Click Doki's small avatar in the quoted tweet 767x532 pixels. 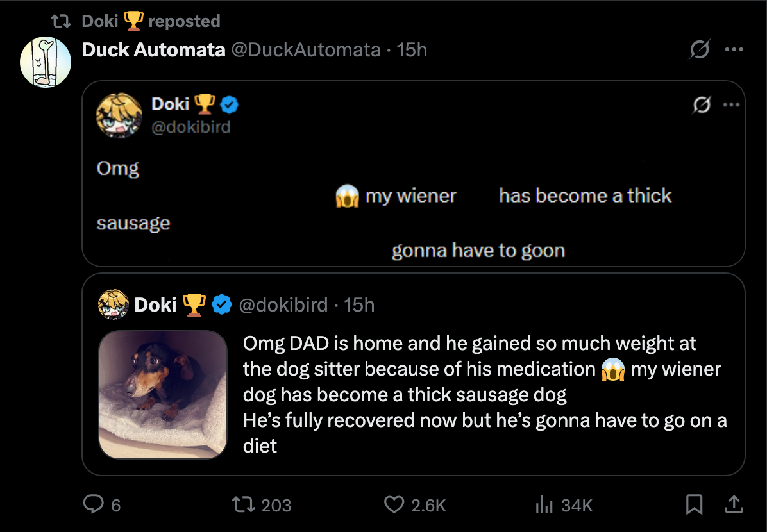(113, 305)
